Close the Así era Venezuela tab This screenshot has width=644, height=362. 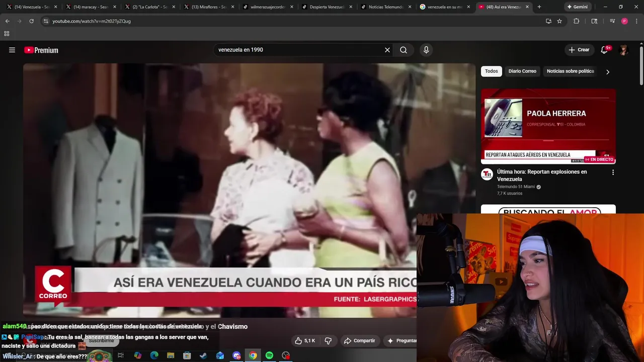coord(527,7)
